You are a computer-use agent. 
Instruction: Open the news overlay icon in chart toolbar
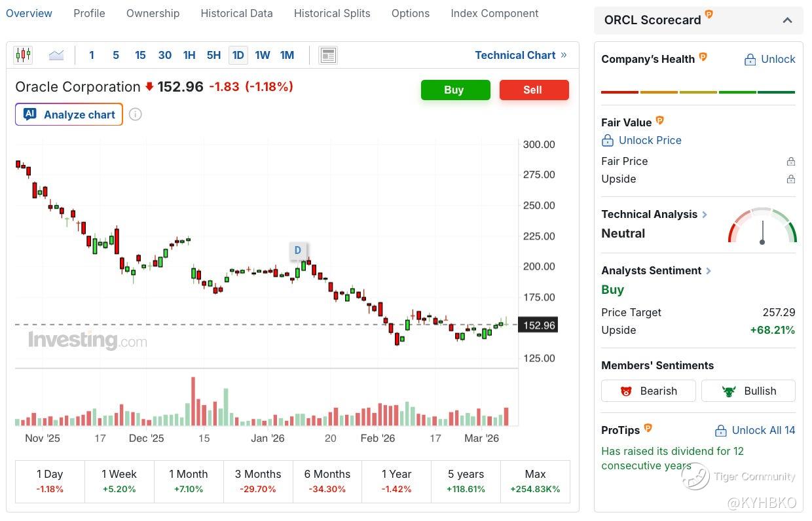[328, 55]
